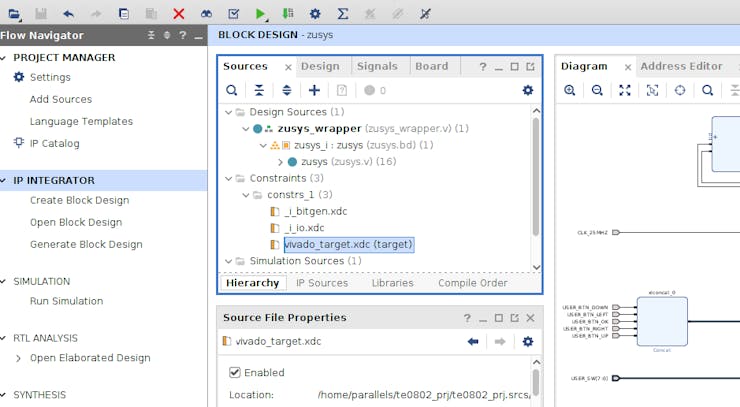Click Create Block Design

79,200
